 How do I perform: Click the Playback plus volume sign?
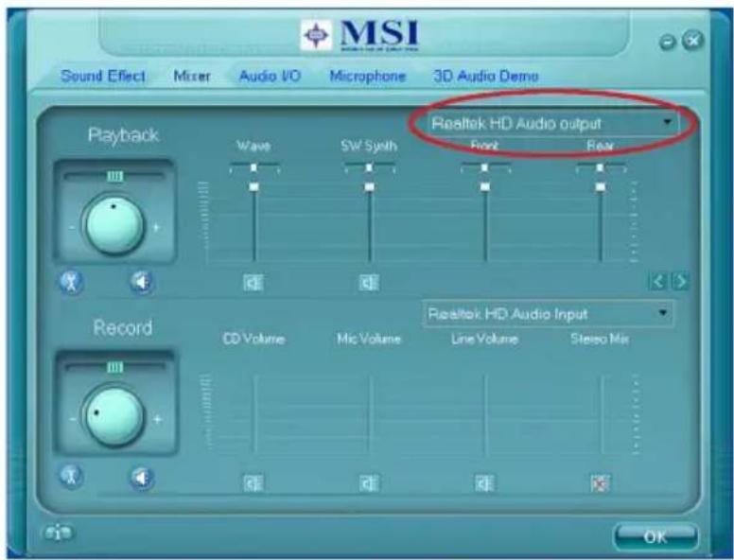click(x=156, y=228)
